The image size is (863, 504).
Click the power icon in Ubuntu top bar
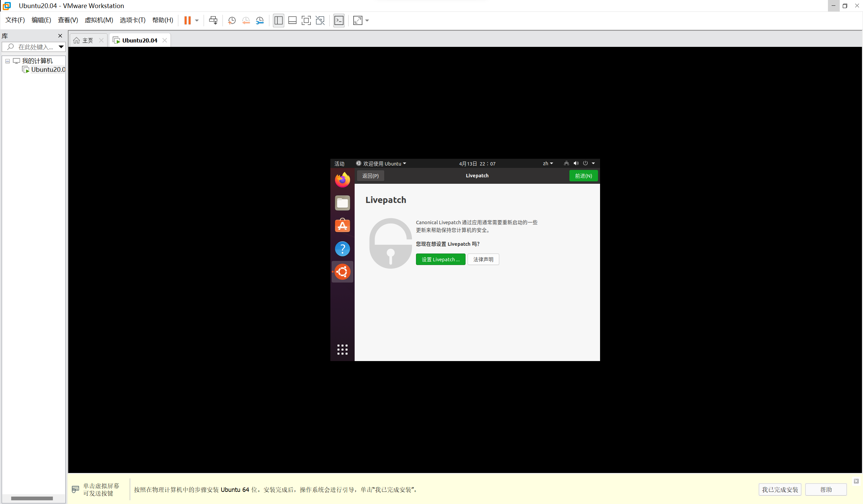(x=585, y=163)
